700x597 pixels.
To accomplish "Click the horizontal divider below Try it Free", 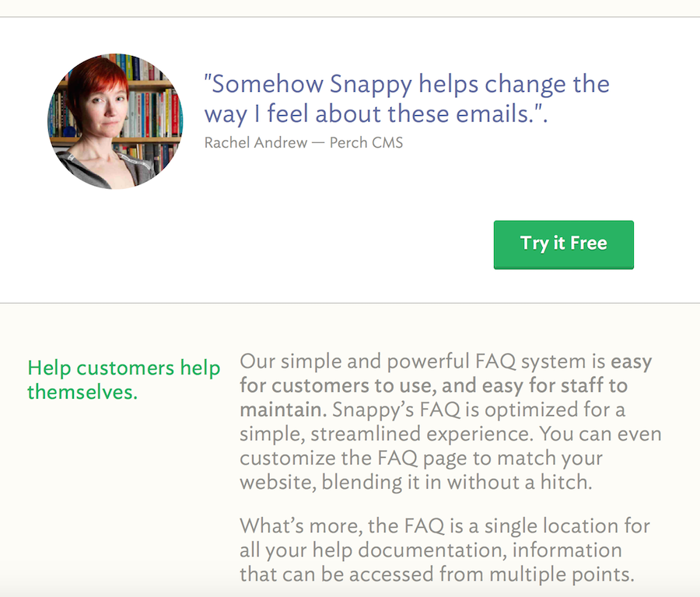I will tap(350, 303).
